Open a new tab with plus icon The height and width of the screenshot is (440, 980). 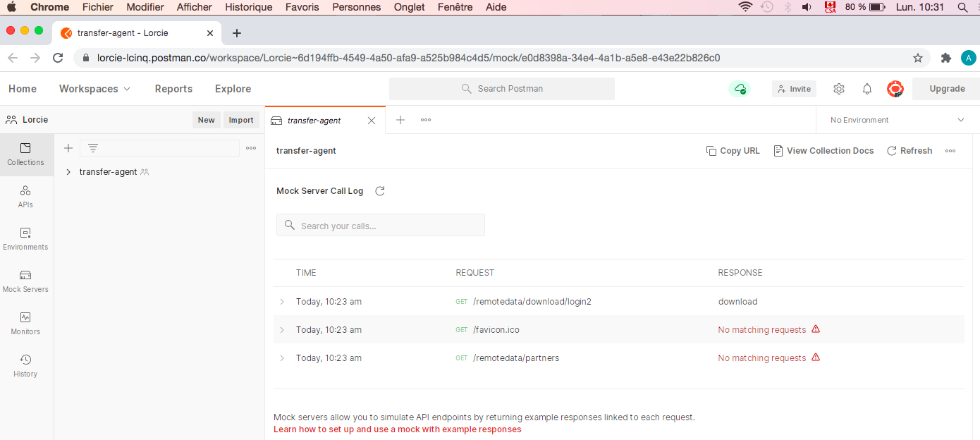pos(400,120)
